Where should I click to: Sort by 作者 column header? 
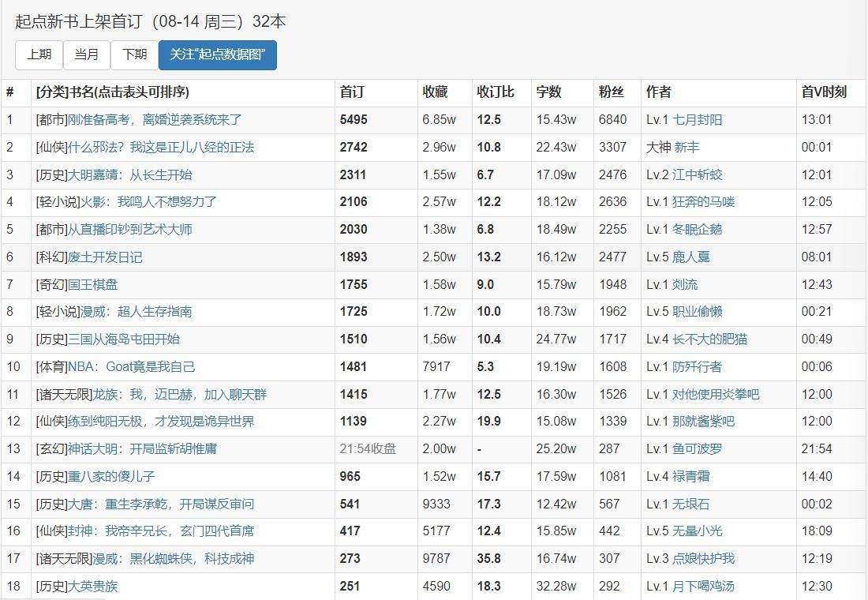click(658, 92)
